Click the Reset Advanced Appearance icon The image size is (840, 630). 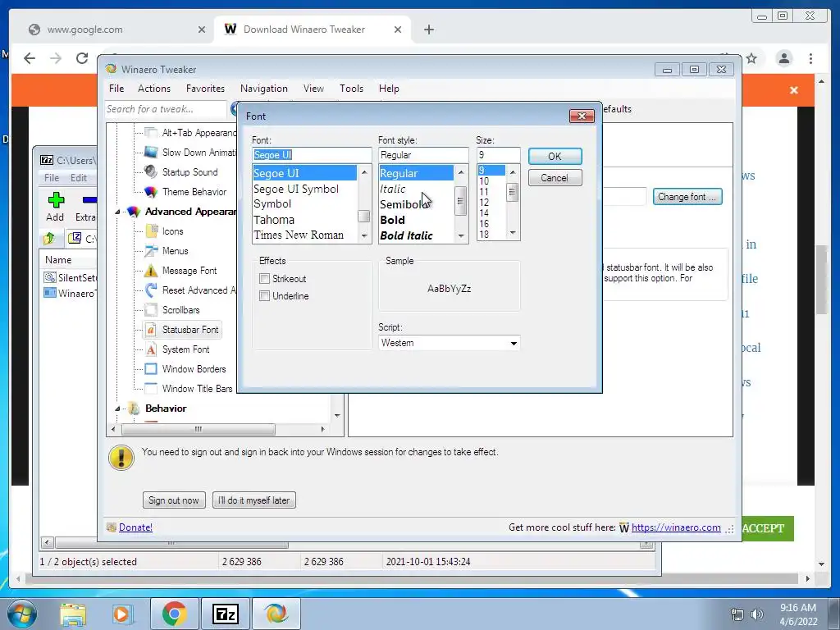[152, 290]
